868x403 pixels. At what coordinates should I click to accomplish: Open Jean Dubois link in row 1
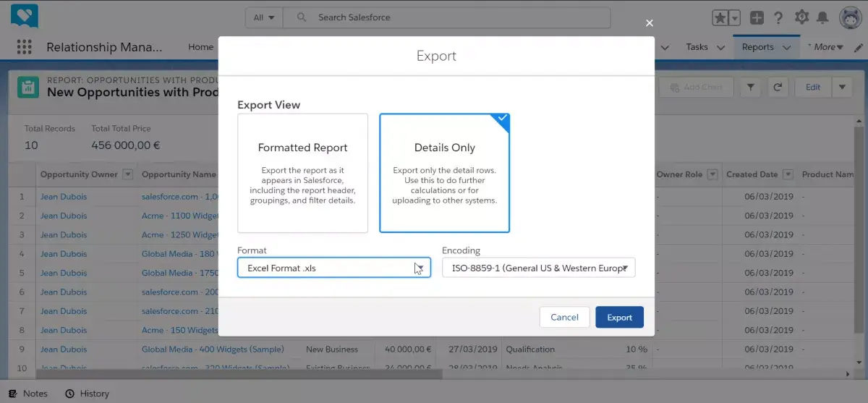(64, 197)
